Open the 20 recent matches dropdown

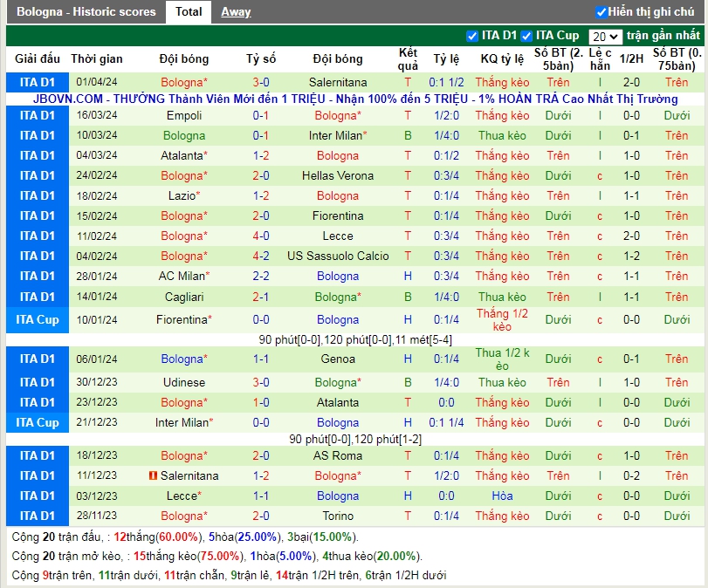pyautogui.click(x=604, y=37)
